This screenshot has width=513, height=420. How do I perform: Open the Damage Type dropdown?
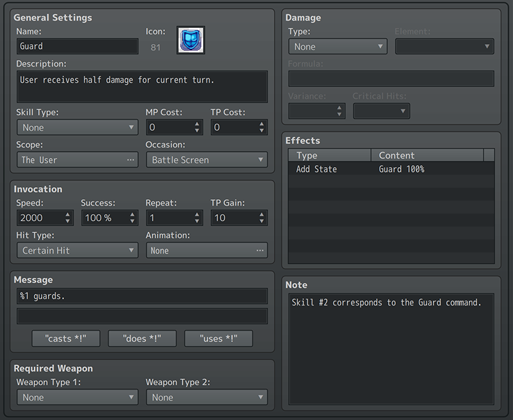(337, 47)
